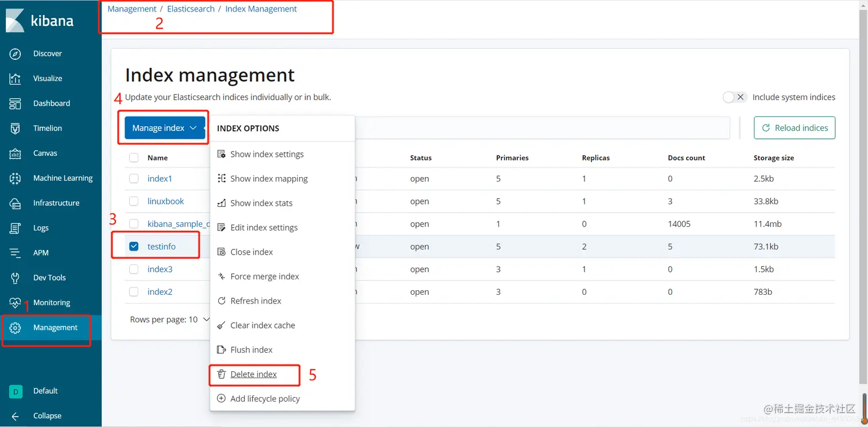The image size is (868, 427).
Task: Open Rows per page selector
Action: [169, 320]
